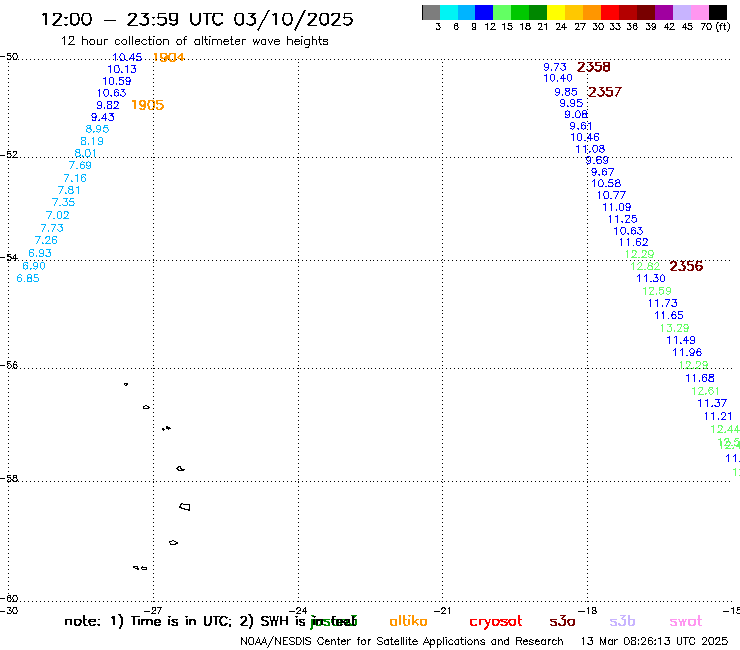Click the wave height value 8.95

97,129
